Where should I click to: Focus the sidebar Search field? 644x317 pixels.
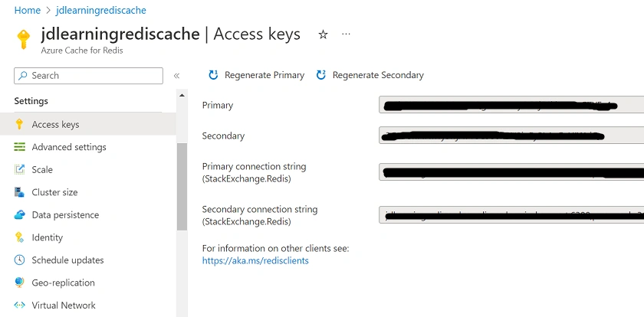[x=88, y=76]
